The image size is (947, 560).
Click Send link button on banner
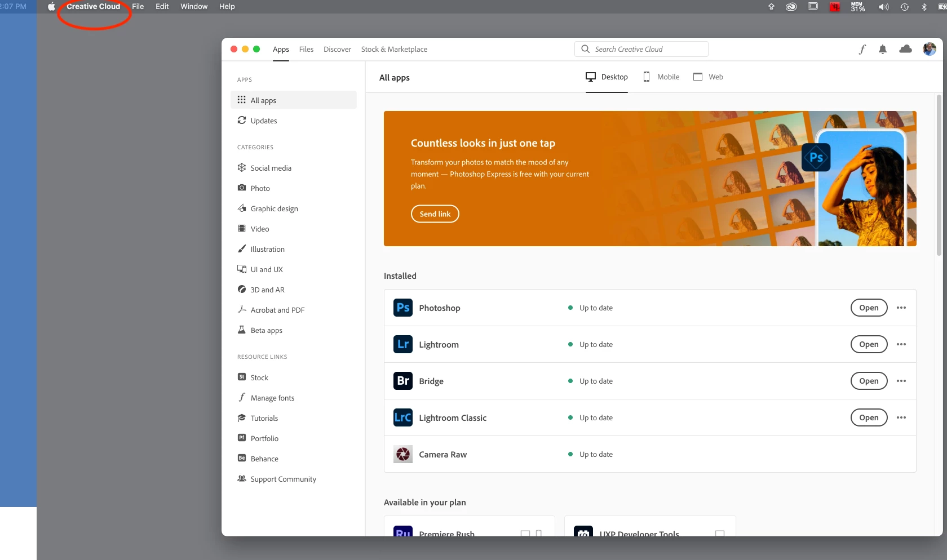tap(435, 214)
